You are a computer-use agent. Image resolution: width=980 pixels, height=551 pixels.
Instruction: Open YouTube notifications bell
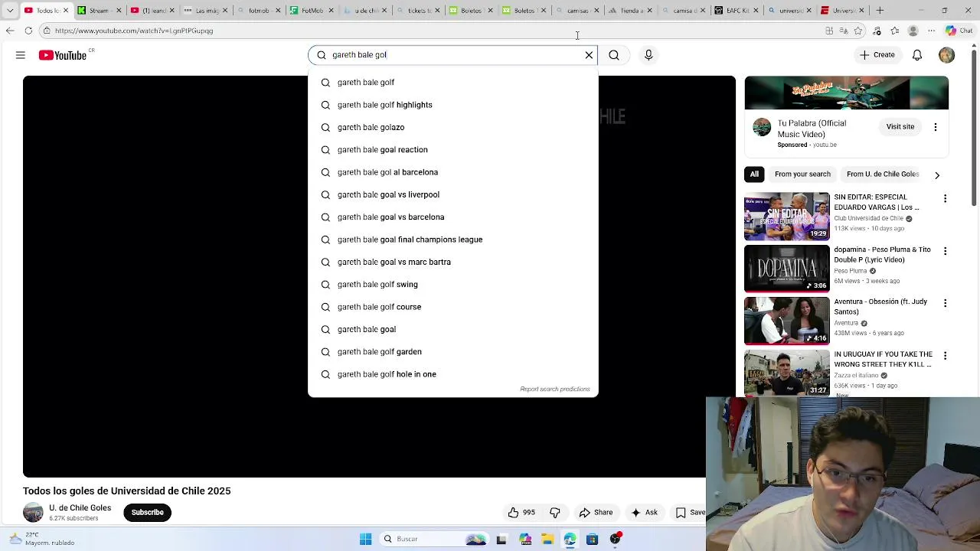point(917,55)
